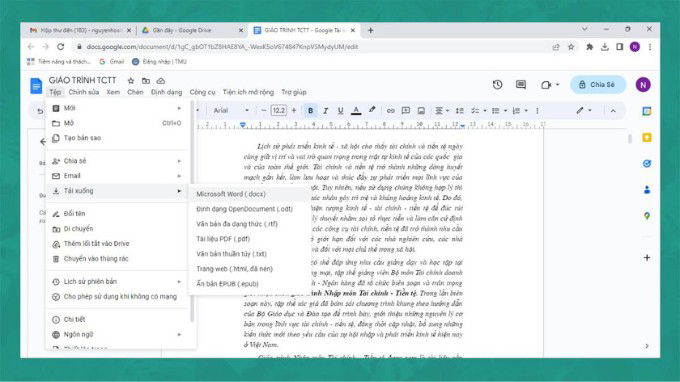Viewport: 680px width, 382px height.
Task: Increase font size with plus
Action: click(x=294, y=111)
